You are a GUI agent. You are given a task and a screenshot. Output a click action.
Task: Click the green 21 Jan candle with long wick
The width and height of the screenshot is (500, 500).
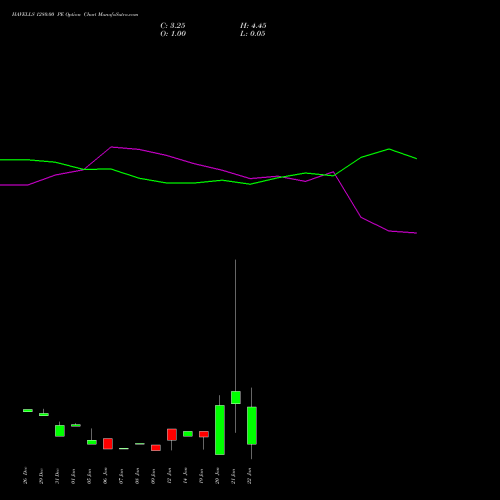tap(236, 397)
